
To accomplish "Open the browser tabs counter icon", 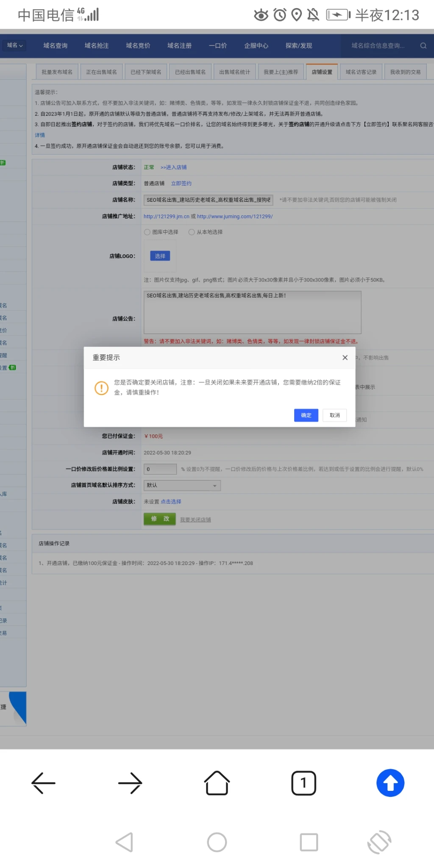I will 303,783.
